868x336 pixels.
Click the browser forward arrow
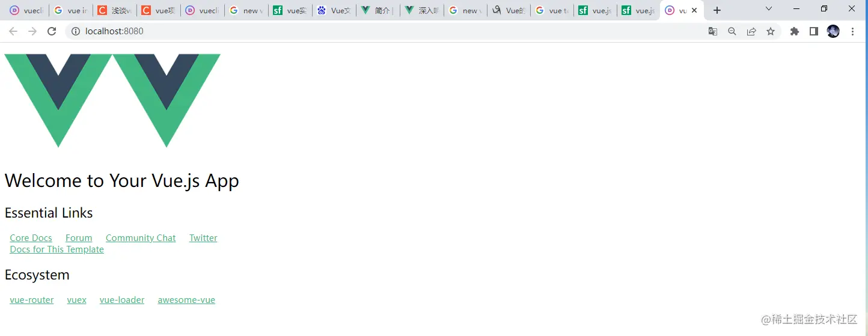tap(32, 31)
